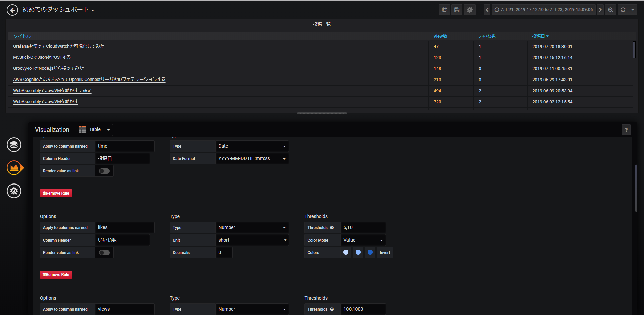Open the AWS Cognito OpenID Connect article link
This screenshot has height=315, width=644.
pyautogui.click(x=89, y=80)
